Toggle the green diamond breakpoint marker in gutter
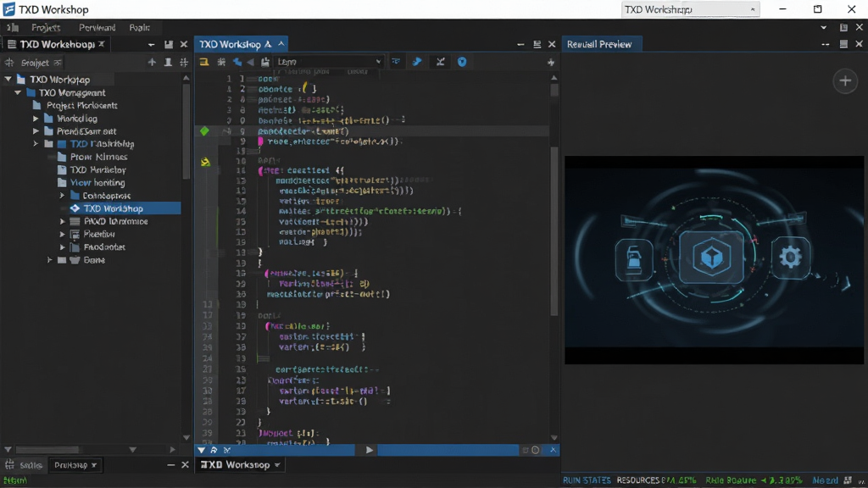 coord(204,131)
